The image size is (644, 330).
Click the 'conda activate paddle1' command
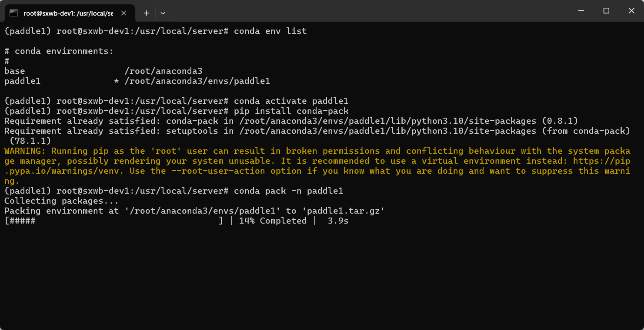(291, 101)
